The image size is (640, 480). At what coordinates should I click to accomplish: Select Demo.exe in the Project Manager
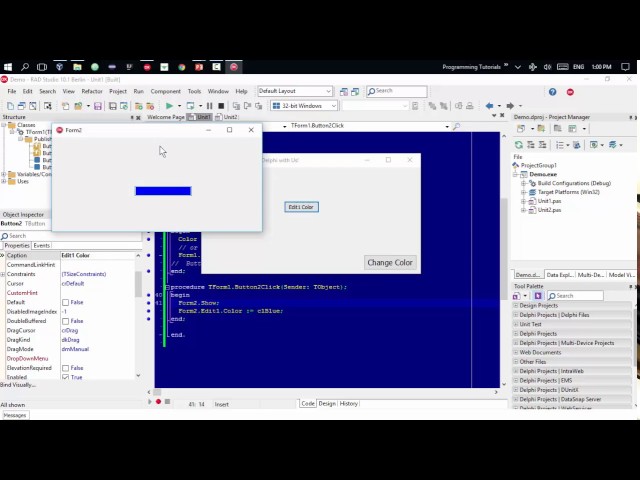tap(543, 175)
